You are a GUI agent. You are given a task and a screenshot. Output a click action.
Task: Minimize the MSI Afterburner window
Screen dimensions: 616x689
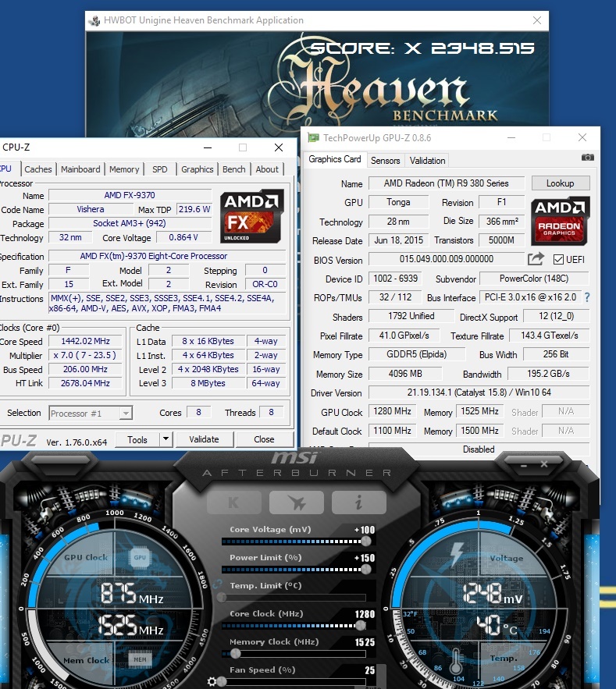[x=524, y=465]
